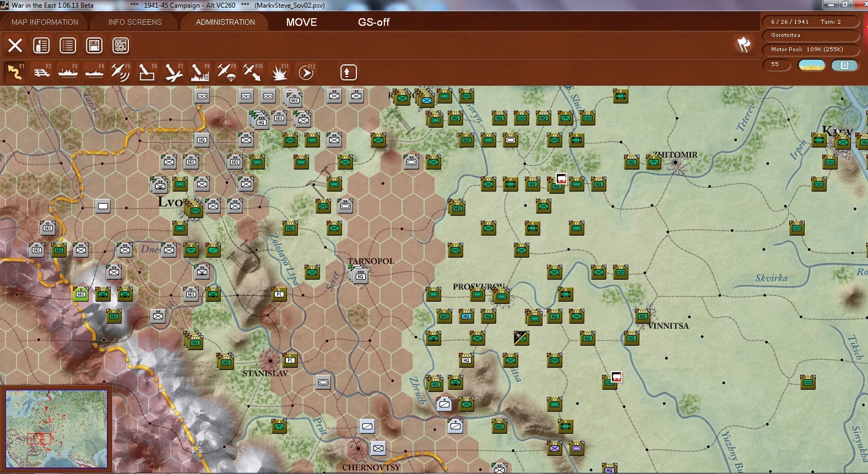Open the MAP INFORMATION tab
Image resolution: width=868 pixels, height=474 pixels.
click(45, 22)
